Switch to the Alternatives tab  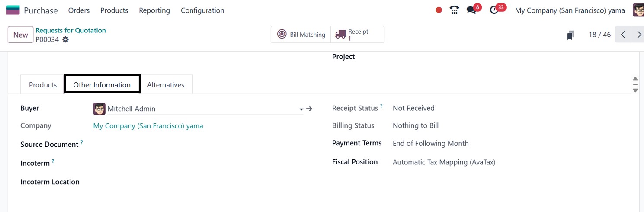(166, 85)
